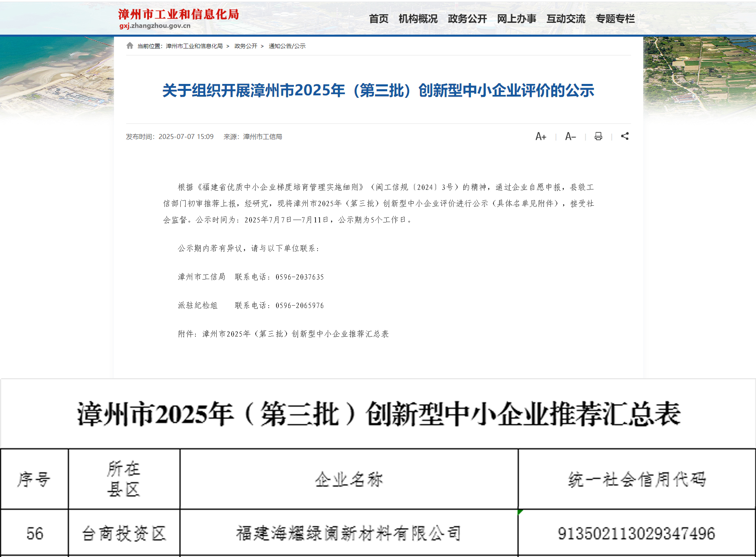Open the share icon
Viewport: 756px width, 557px height.
click(625, 136)
